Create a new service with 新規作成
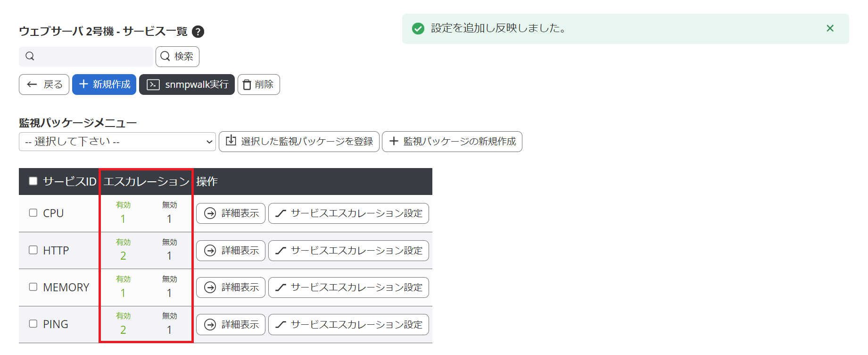 point(104,85)
